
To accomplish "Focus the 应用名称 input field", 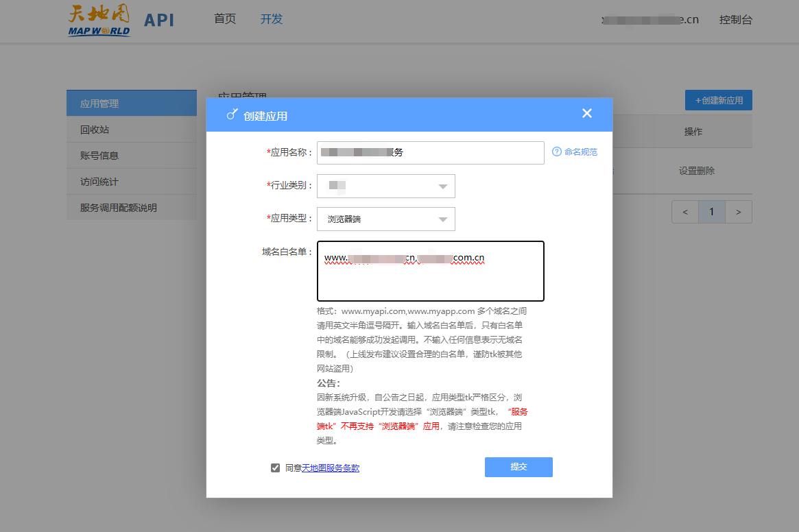I will click(430, 153).
